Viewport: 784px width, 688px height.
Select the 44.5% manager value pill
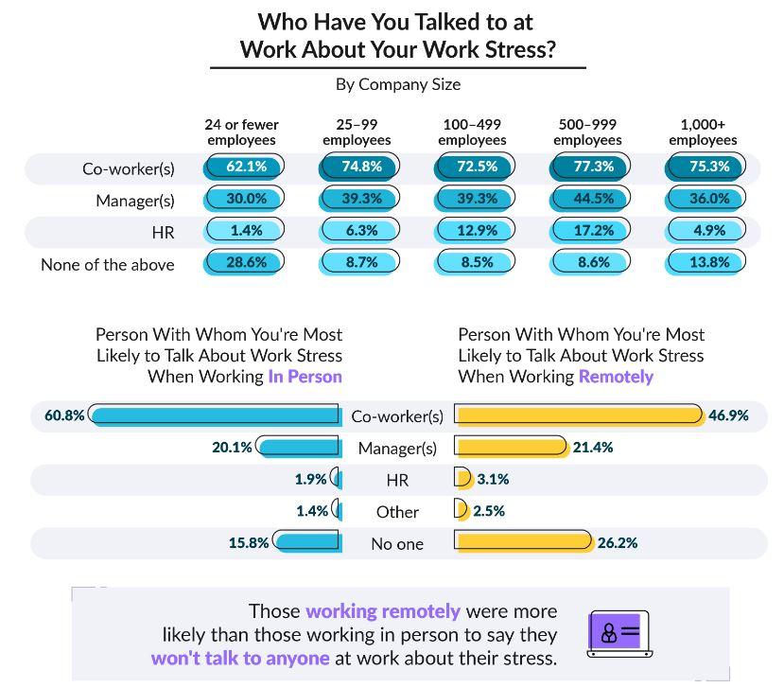[593, 199]
